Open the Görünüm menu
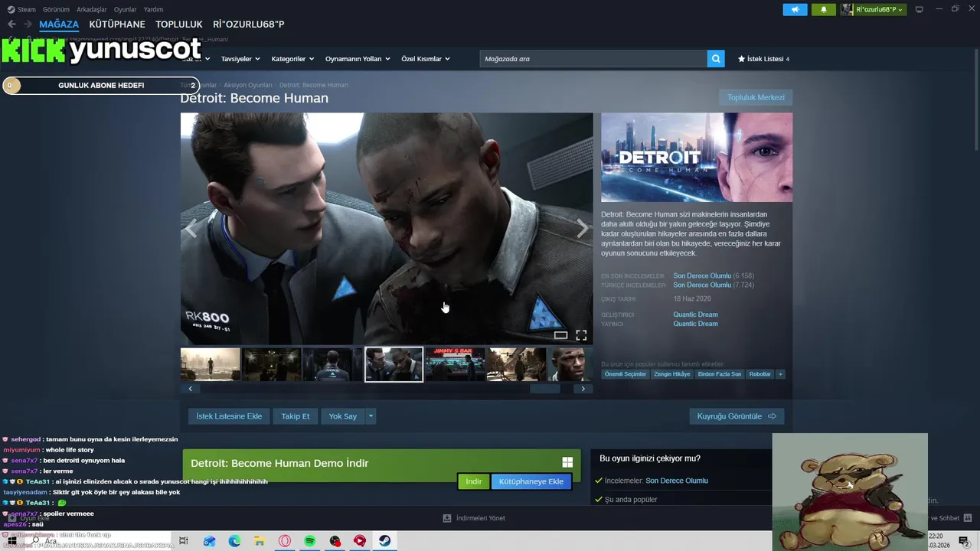The image size is (980, 551). coord(55,9)
